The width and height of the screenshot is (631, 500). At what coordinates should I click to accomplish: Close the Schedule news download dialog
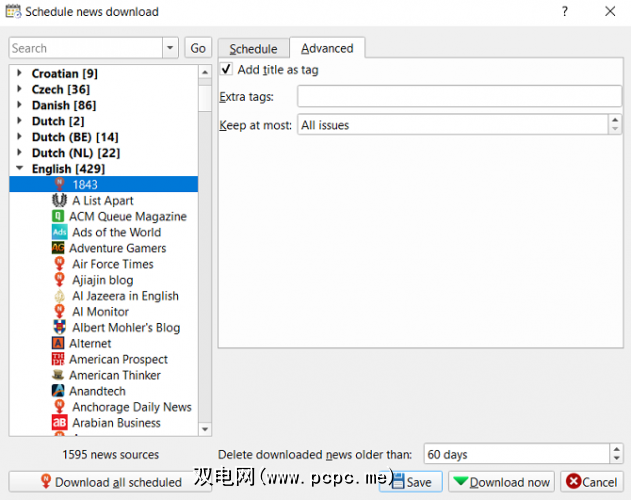coord(610,11)
